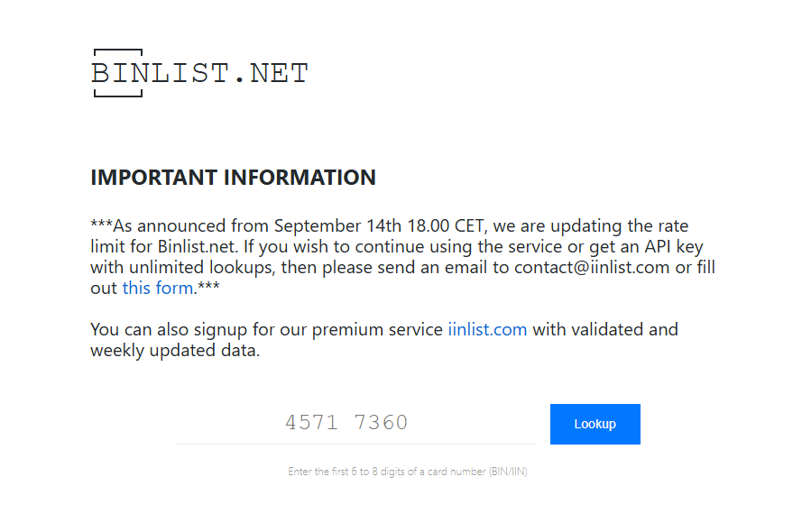Click the bottom bracket beneath the logo's B

[118, 93]
